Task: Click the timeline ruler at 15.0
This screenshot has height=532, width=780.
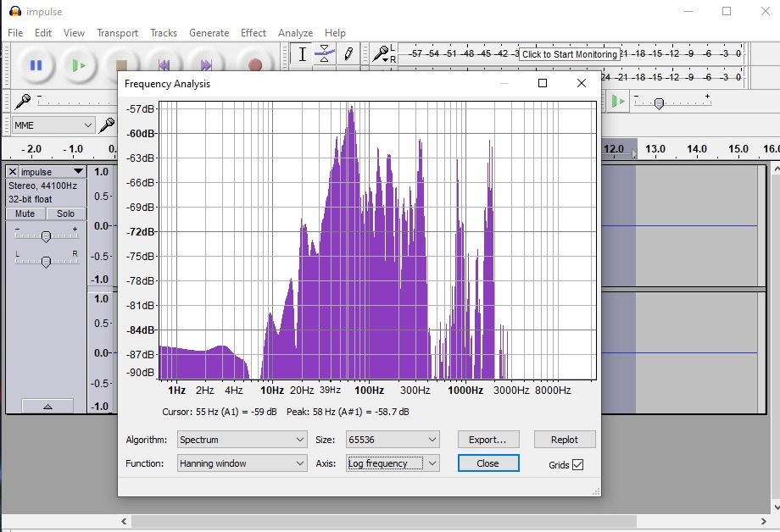Action: tap(738, 149)
